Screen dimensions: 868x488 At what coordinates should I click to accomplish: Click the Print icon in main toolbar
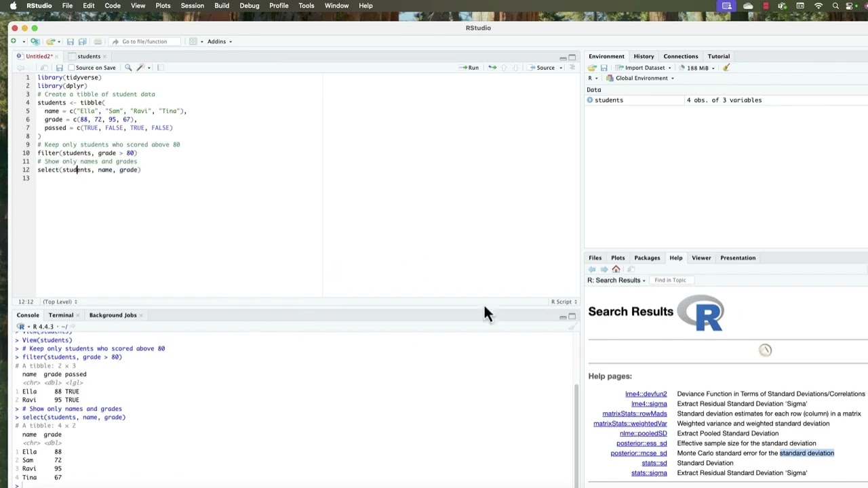click(x=98, y=41)
